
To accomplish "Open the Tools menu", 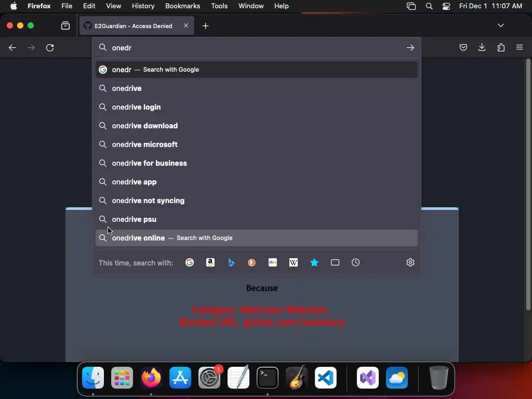I will click(x=219, y=6).
